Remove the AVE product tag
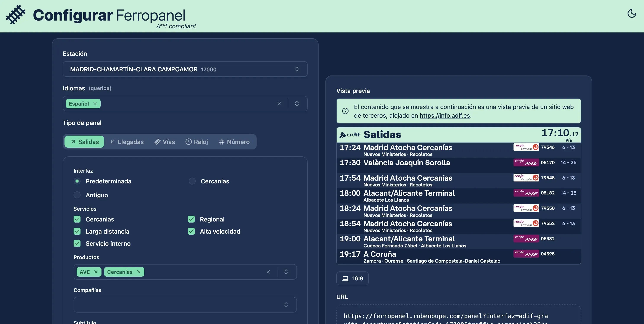 point(96,272)
